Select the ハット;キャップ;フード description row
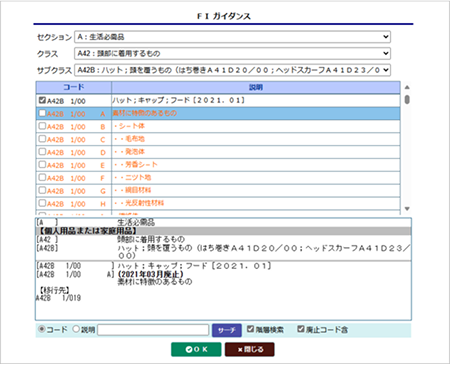This screenshot has width=450, height=365. 256,100
